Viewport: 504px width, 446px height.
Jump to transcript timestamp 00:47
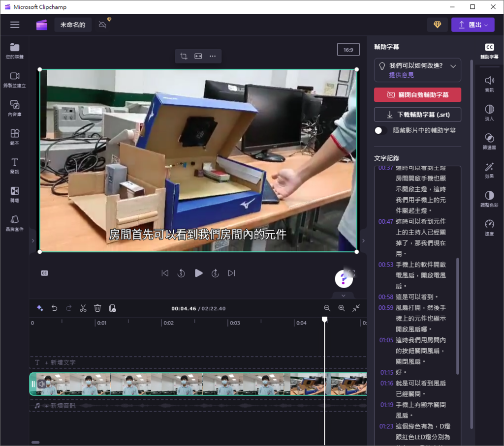(385, 222)
